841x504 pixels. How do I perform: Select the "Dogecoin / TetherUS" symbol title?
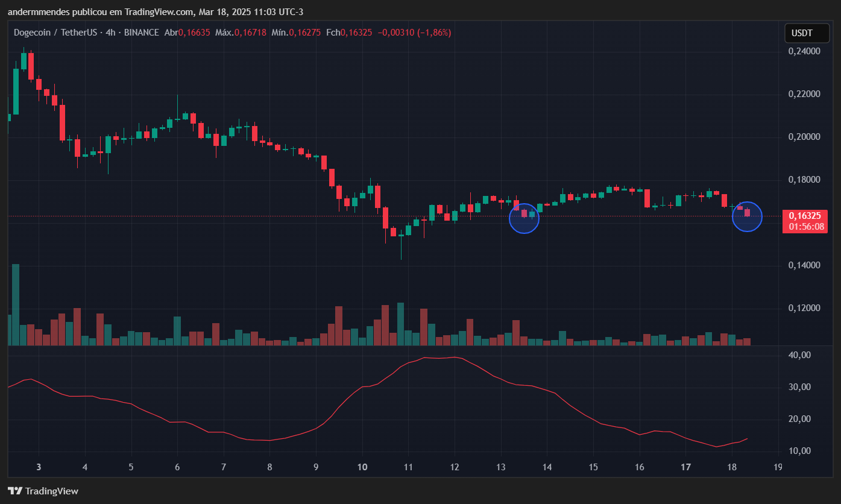[55, 33]
